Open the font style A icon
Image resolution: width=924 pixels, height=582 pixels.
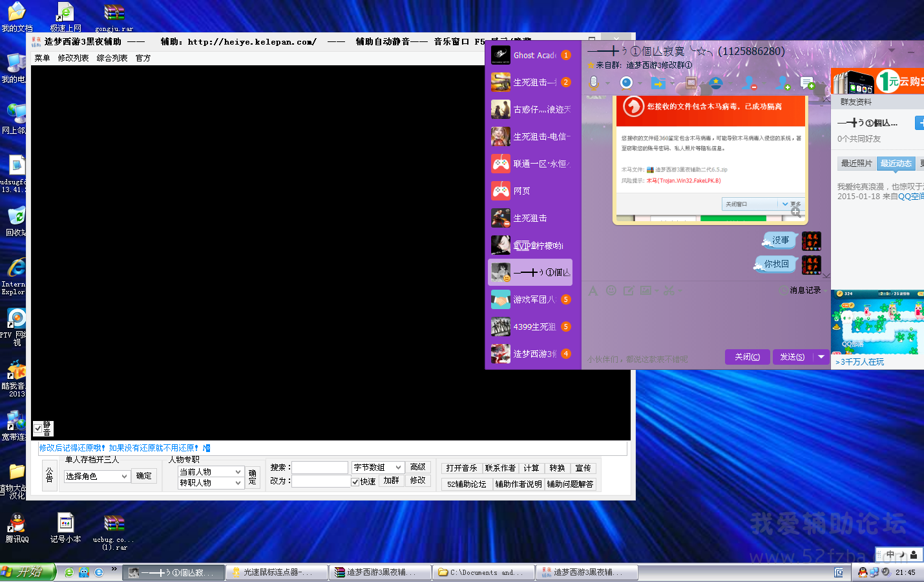[593, 291]
